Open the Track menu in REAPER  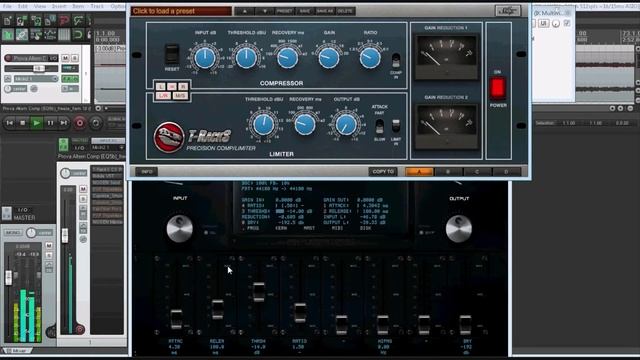tap(97, 6)
